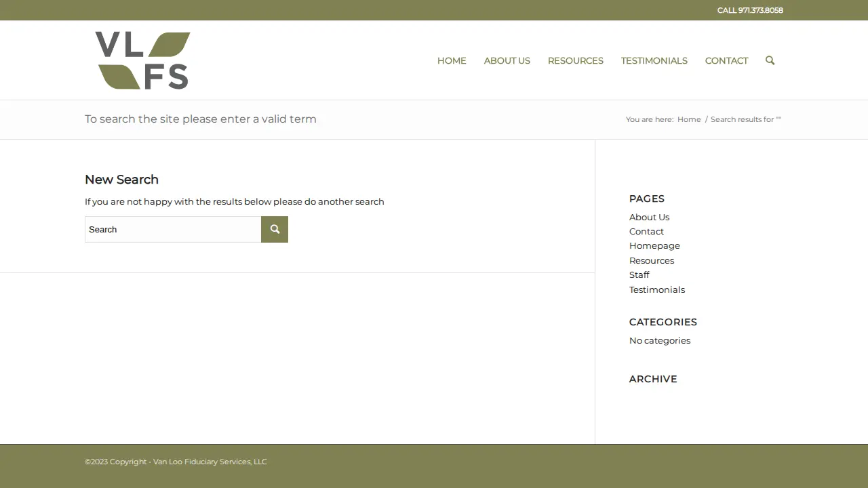Click the New Search heading
The height and width of the screenshot is (488, 868).
(121, 180)
